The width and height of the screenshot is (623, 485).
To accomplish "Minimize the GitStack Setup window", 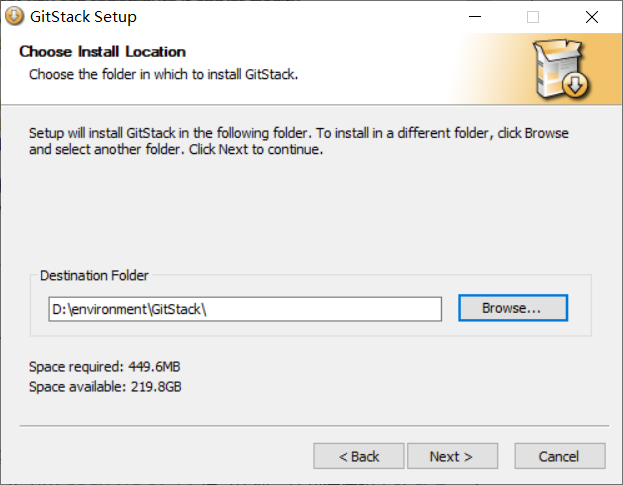I will pos(475,17).
